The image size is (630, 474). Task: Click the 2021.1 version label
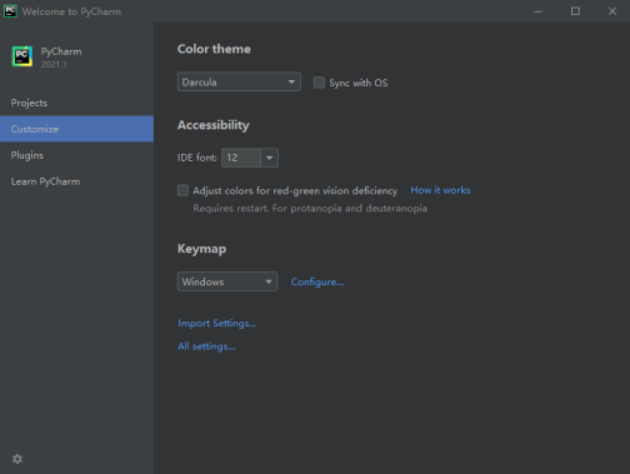coord(54,64)
